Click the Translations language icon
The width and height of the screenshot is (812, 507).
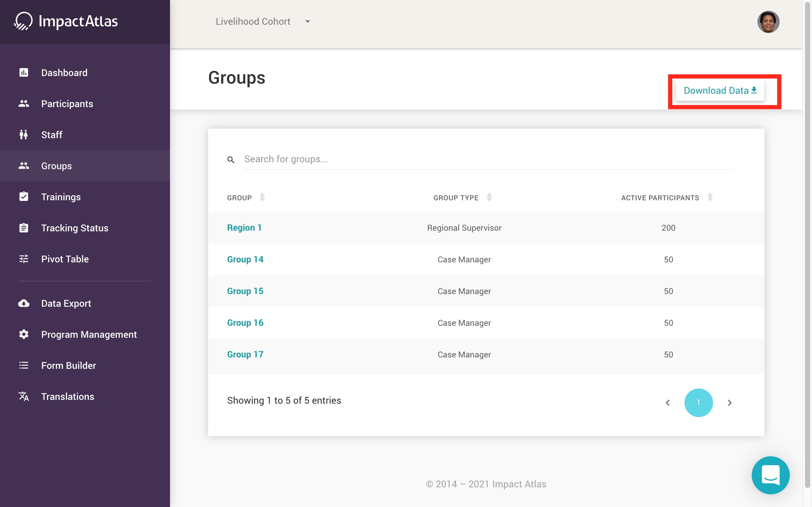(x=23, y=396)
